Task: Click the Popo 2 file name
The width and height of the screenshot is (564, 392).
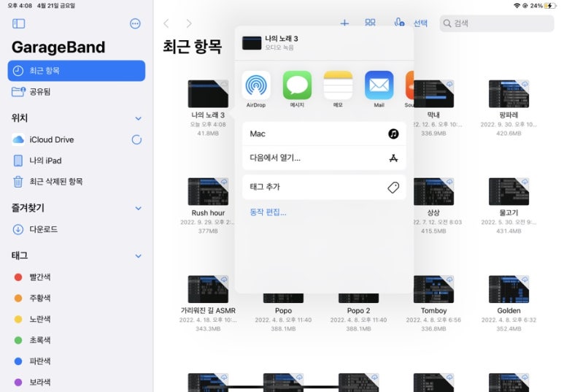Action: click(x=358, y=311)
